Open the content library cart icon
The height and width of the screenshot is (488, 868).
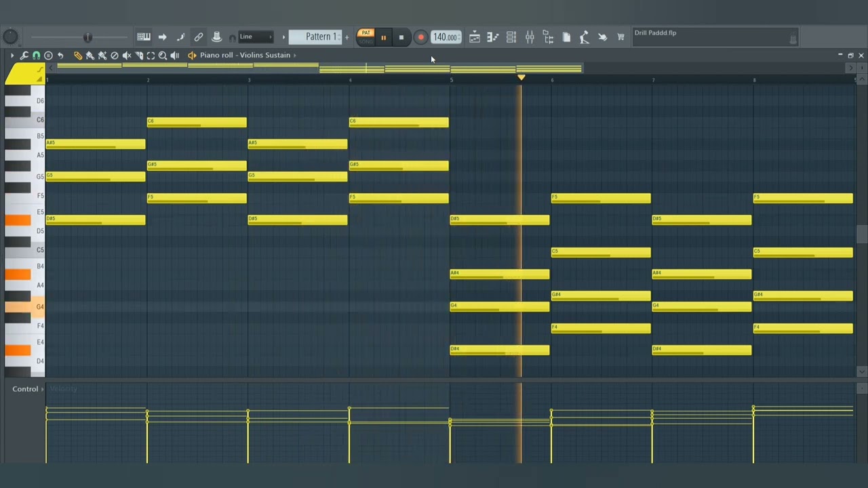pos(620,37)
